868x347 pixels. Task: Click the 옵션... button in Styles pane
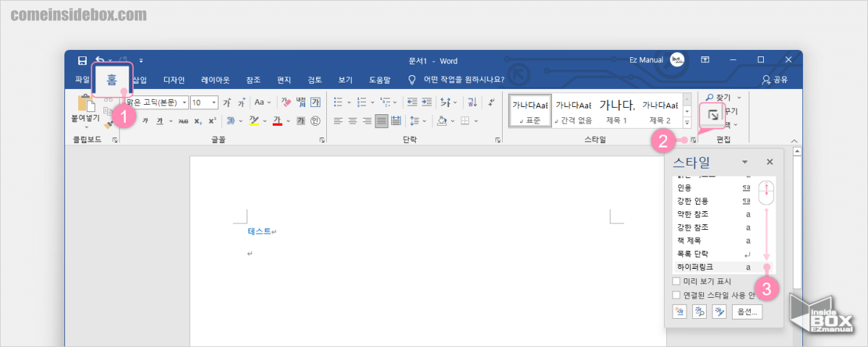pos(748,312)
